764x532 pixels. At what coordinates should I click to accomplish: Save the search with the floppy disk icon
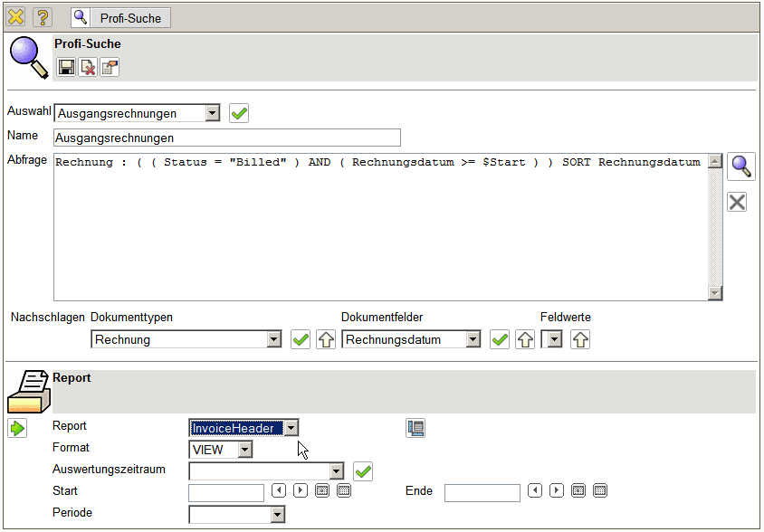click(x=66, y=67)
